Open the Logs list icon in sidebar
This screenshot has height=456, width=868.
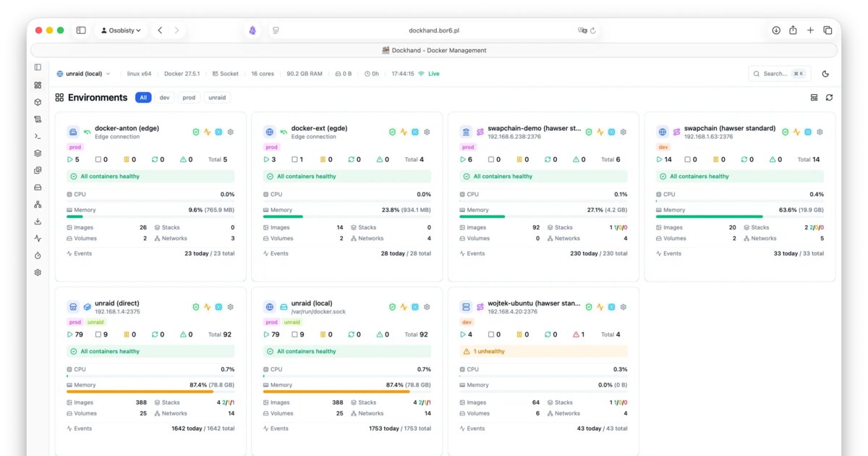click(x=38, y=119)
